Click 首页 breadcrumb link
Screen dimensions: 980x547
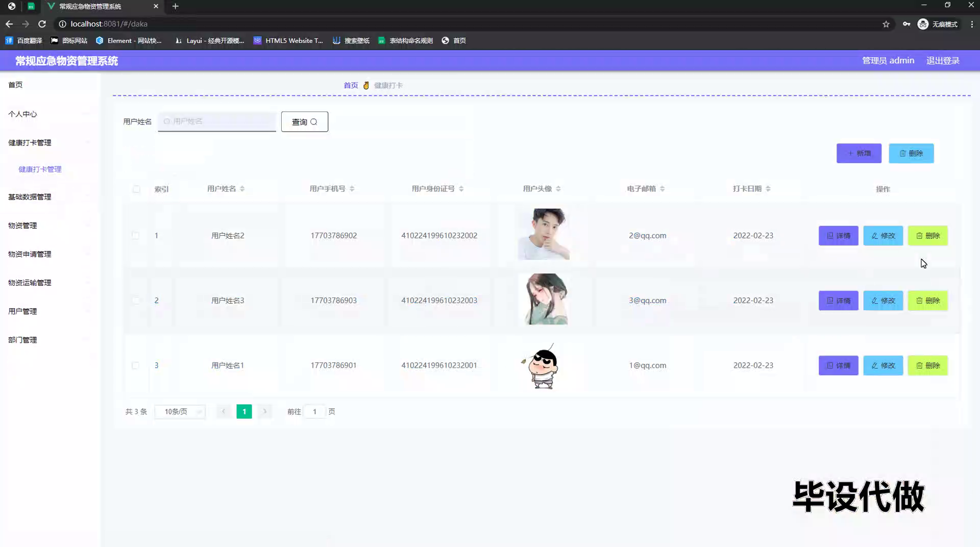tap(351, 85)
